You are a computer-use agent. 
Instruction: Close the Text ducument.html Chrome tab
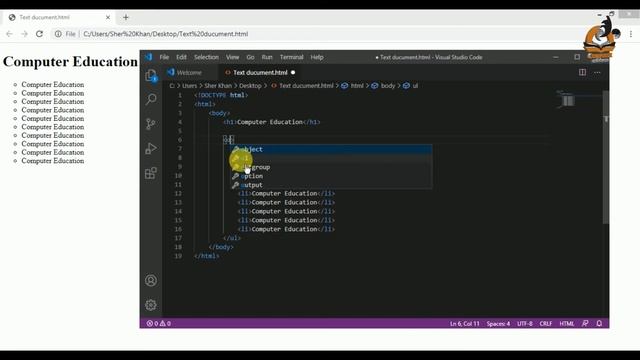[x=108, y=17]
